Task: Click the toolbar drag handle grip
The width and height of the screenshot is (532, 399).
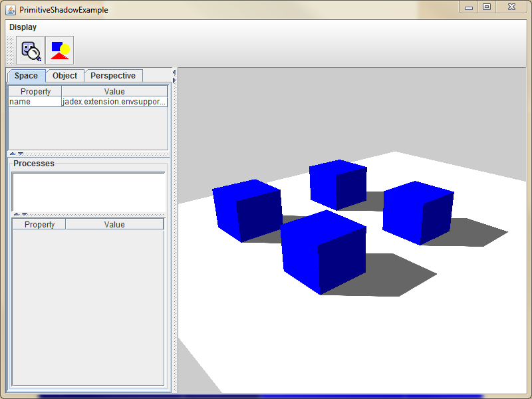Action: coord(10,50)
